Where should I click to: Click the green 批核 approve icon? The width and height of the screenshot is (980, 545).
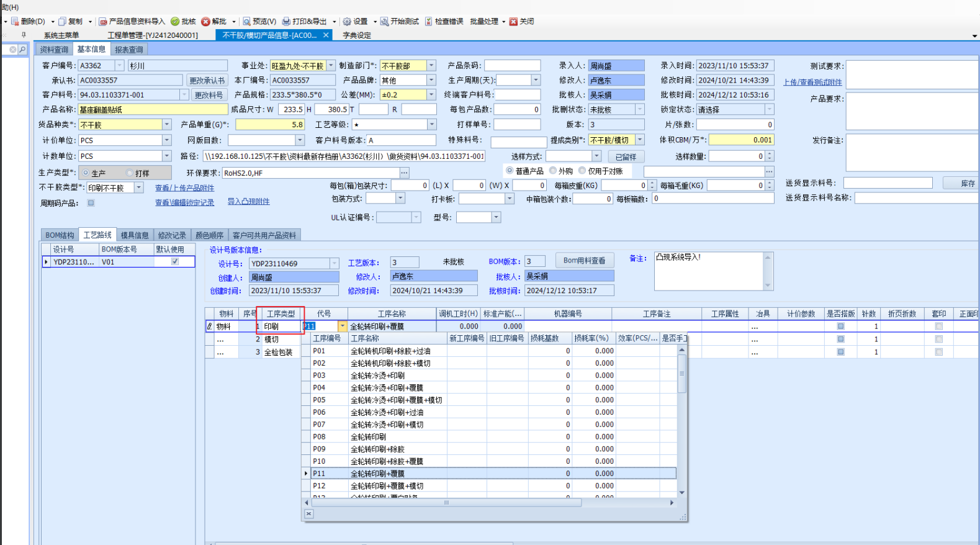(175, 21)
